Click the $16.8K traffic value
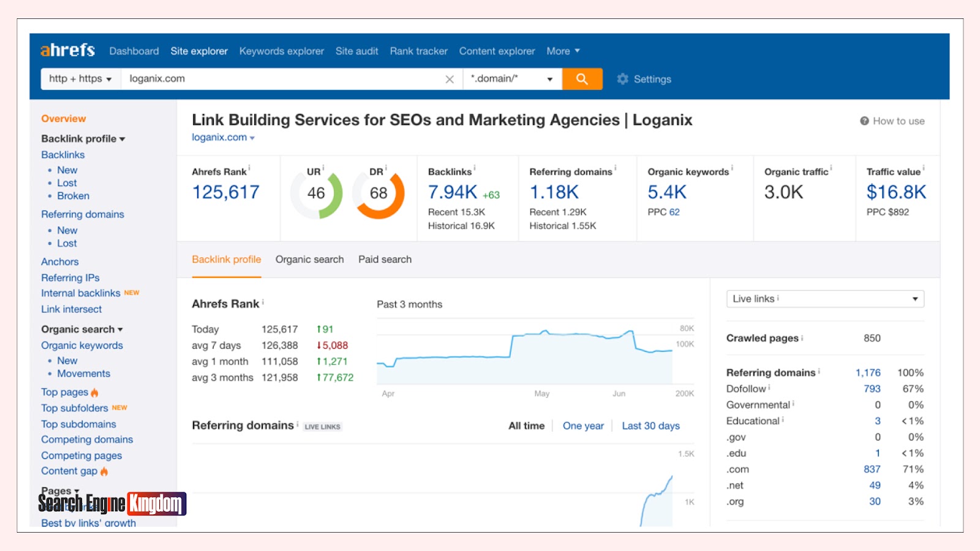This screenshot has width=980, height=551. (896, 192)
